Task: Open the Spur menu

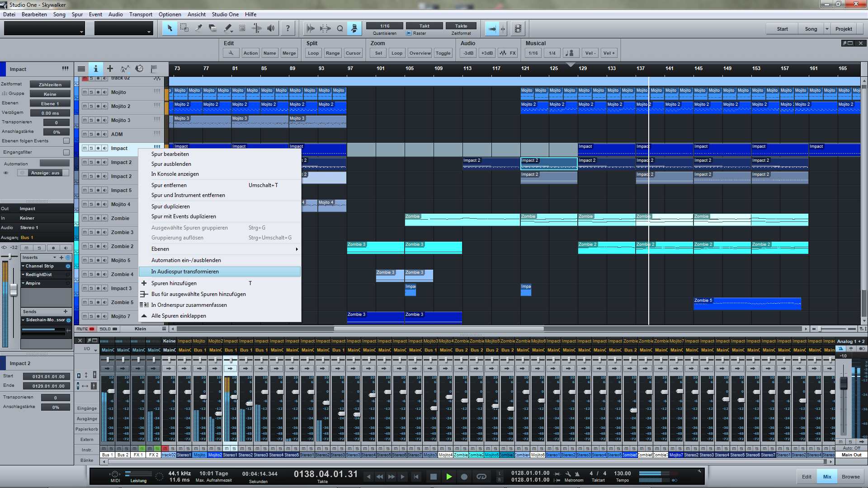Action: click(x=77, y=14)
